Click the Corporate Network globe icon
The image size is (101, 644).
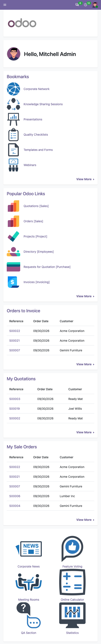coord(13,89)
